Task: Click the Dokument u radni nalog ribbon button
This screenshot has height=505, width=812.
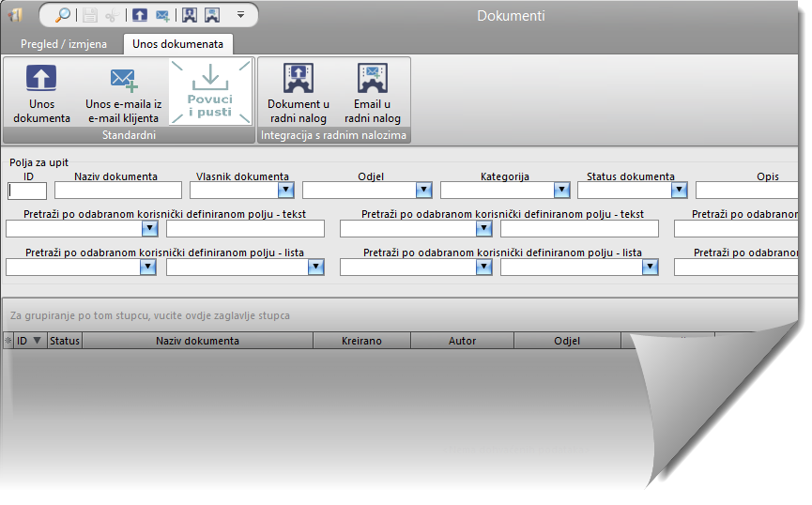Action: pos(299,94)
